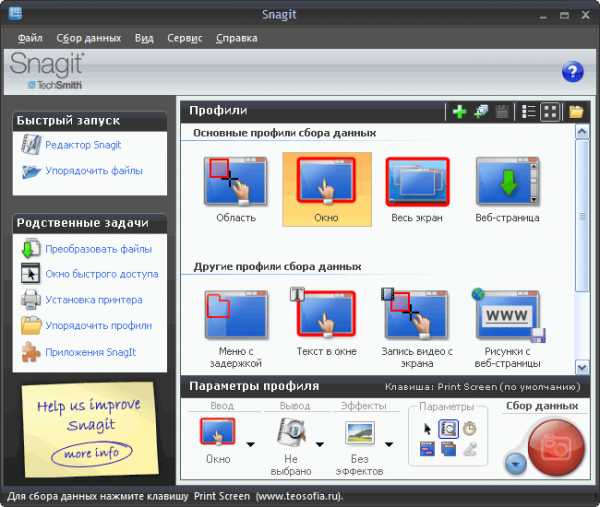600x507 pixels.
Task: Click the blue help question mark icon
Action: [x=572, y=71]
